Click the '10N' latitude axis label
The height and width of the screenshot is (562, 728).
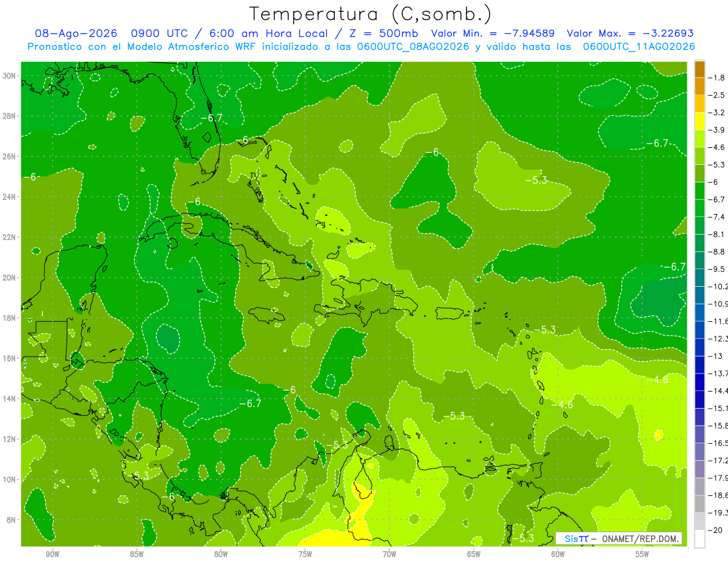tap(10, 480)
